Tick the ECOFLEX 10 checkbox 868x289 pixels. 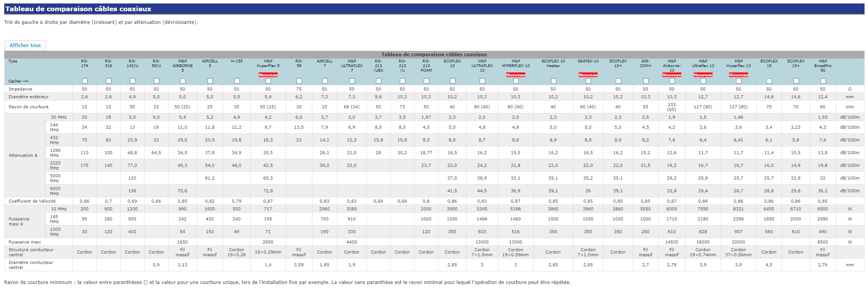click(453, 81)
